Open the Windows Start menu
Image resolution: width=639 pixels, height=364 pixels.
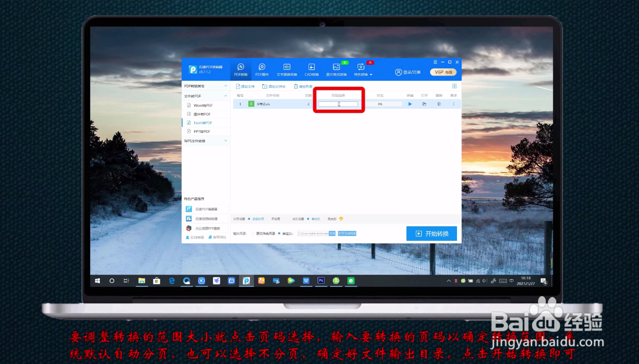tap(97, 281)
